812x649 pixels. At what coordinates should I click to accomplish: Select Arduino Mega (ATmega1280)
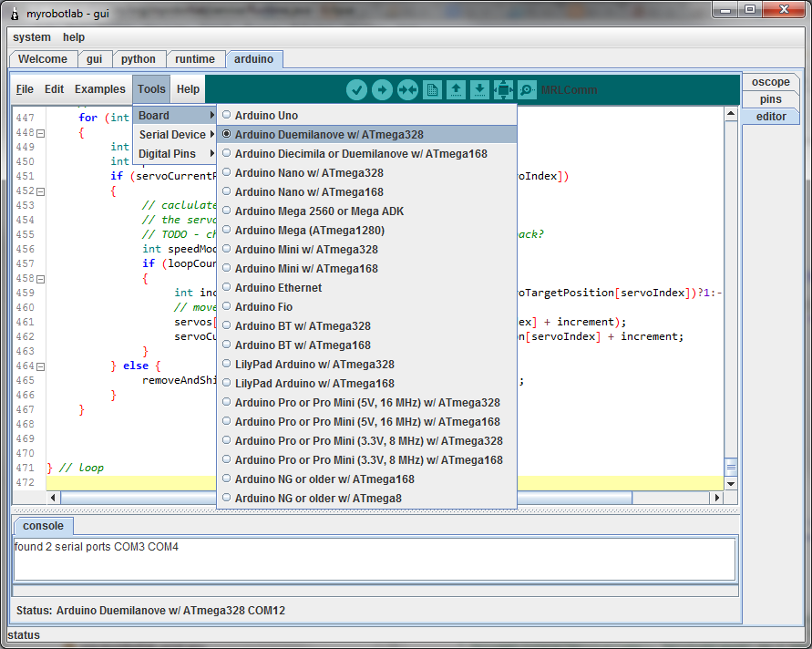pos(366,231)
